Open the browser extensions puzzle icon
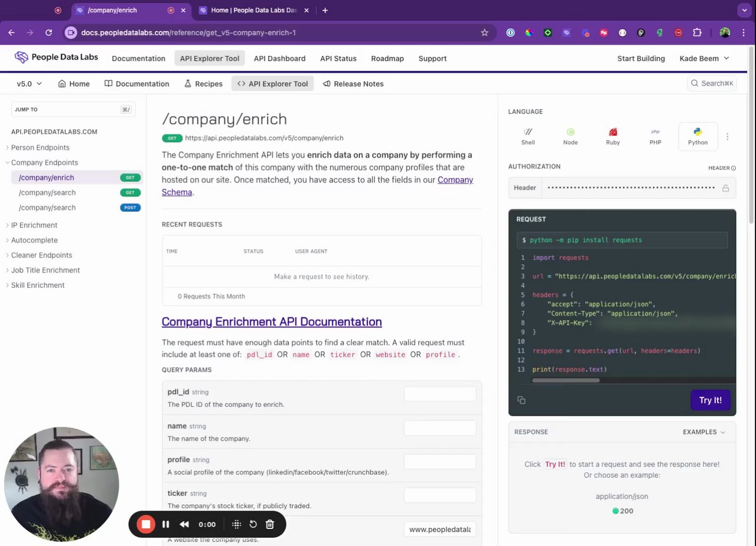Screen dimensions: 756x546 point(697,32)
